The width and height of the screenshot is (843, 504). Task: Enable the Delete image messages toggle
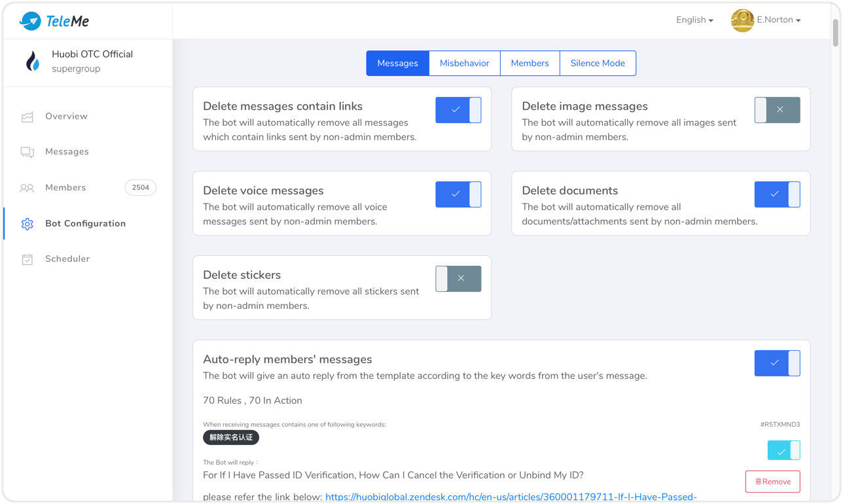pos(777,110)
